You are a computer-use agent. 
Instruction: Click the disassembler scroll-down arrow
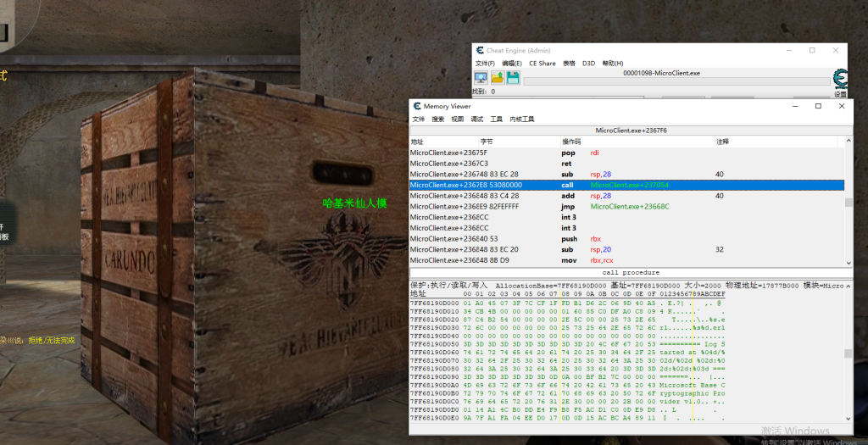pyautogui.click(x=849, y=263)
